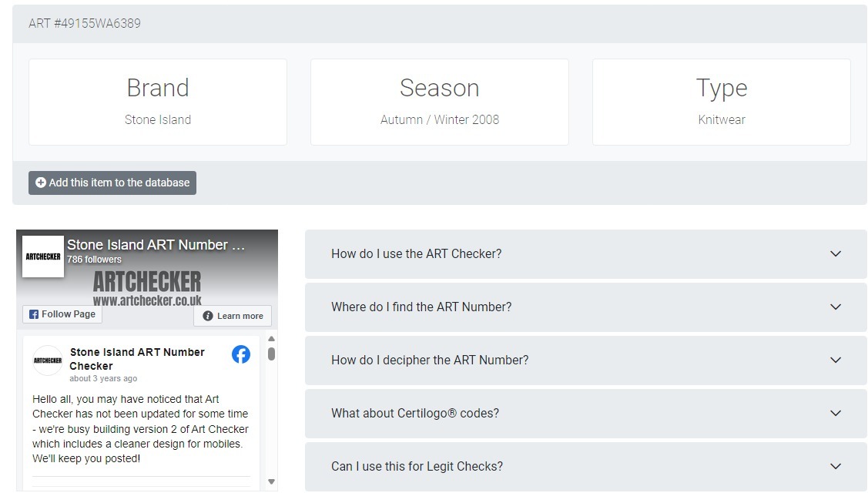Screen dimensions: 868x503
Task: Click the Type card showing Knitwear
Action: click(x=722, y=102)
